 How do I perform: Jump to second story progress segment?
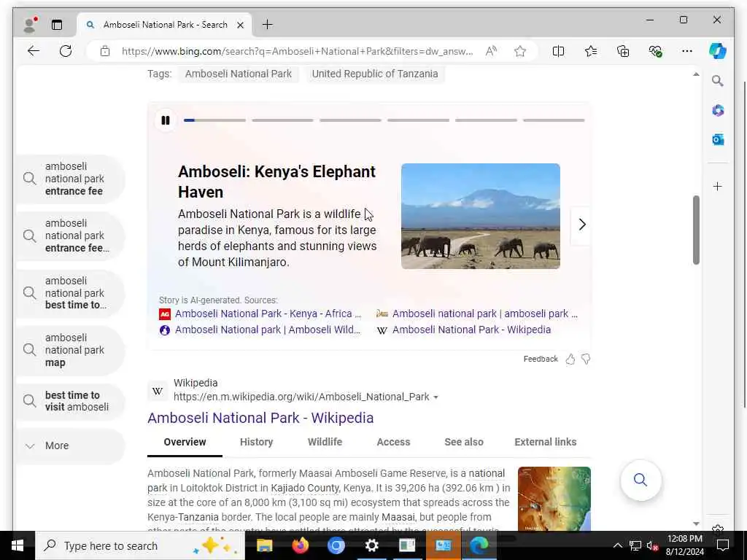tap(282, 120)
